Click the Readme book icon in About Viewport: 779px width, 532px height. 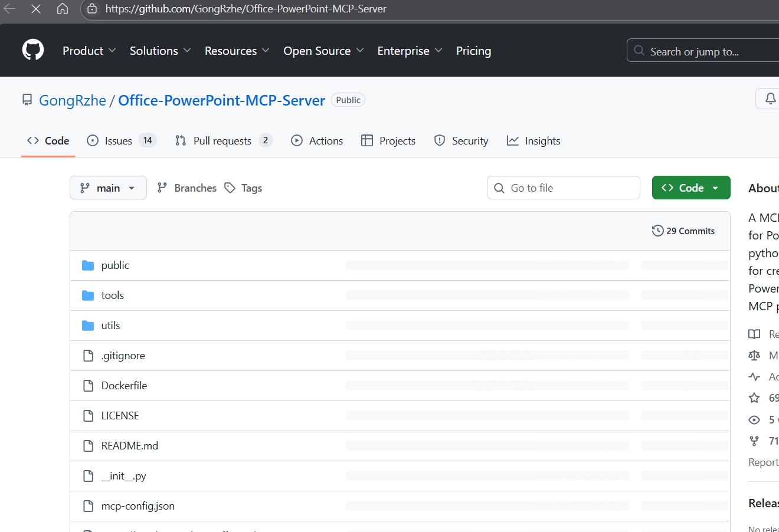754,334
